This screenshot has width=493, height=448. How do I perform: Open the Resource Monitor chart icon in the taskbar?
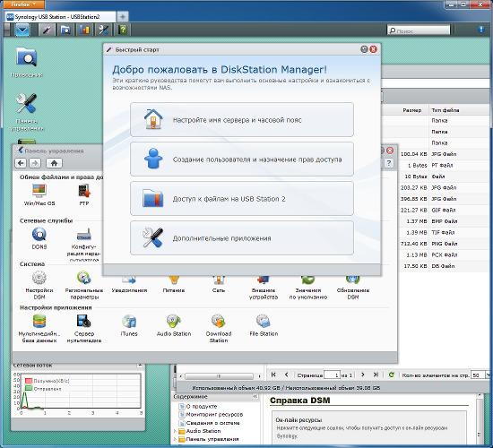[x=84, y=30]
